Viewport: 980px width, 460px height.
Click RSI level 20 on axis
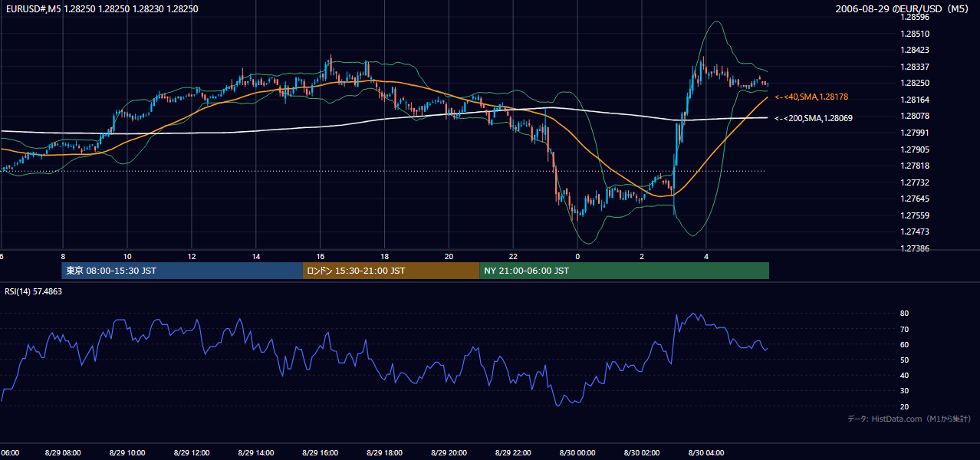pos(905,406)
